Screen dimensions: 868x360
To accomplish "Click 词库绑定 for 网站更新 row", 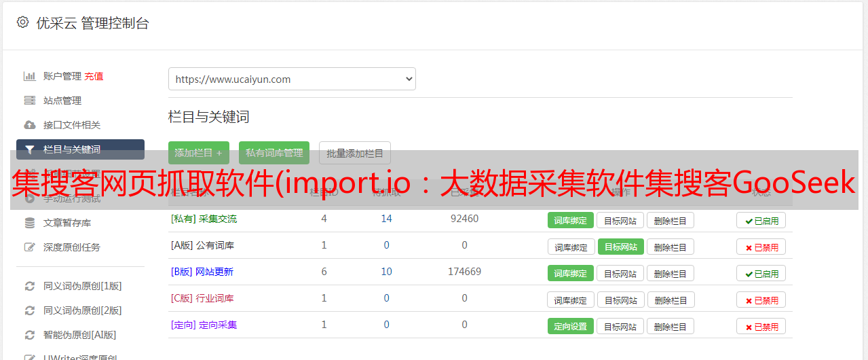I will click(x=571, y=273).
